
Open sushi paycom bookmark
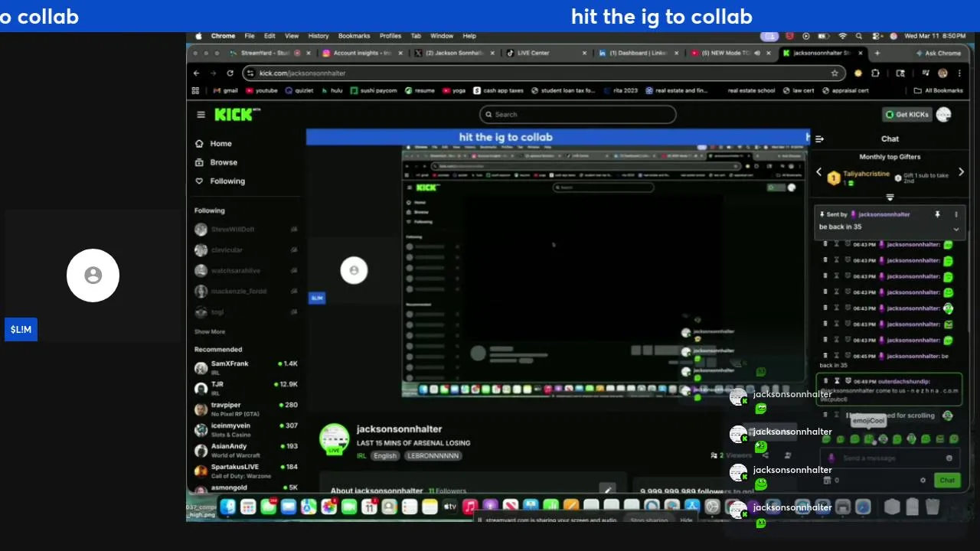[x=374, y=90]
